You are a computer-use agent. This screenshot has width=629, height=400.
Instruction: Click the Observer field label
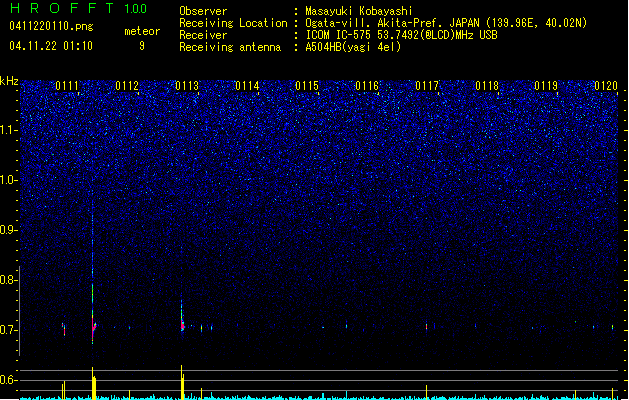203,11
